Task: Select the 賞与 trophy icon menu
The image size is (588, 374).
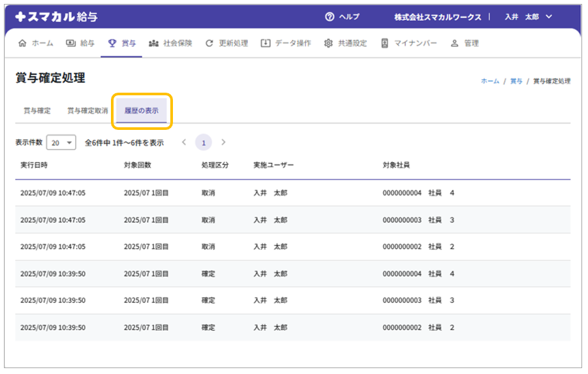Action: coord(112,44)
